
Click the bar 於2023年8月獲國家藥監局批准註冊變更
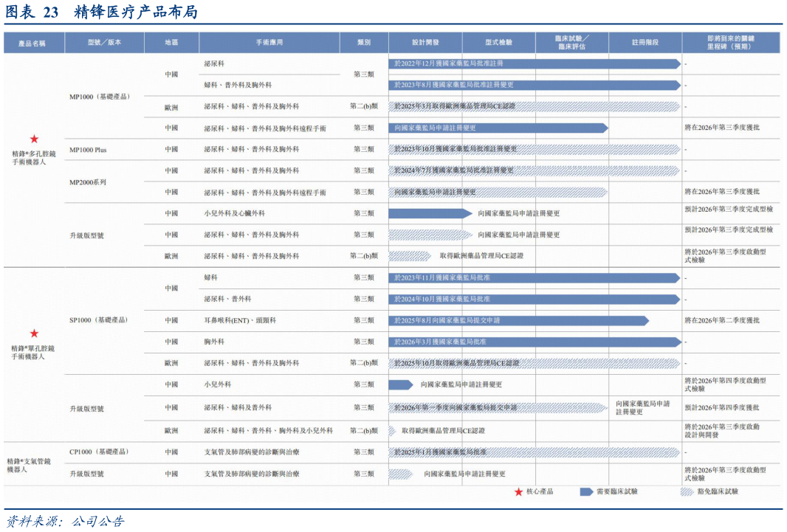(x=535, y=86)
